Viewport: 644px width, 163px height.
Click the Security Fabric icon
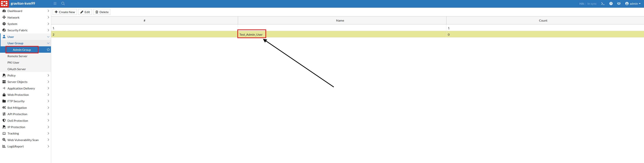point(4,30)
